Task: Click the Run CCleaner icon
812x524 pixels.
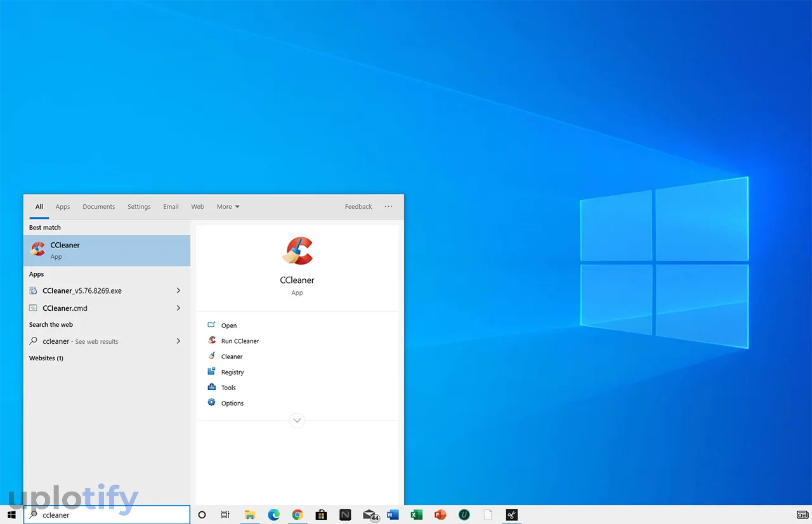Action: (212, 341)
